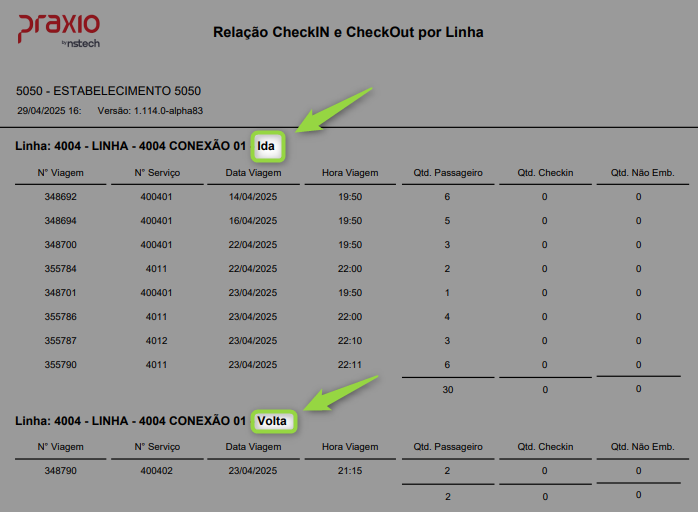
Task: Click passenger count 1 in row 348701
Action: pyautogui.click(x=447, y=293)
